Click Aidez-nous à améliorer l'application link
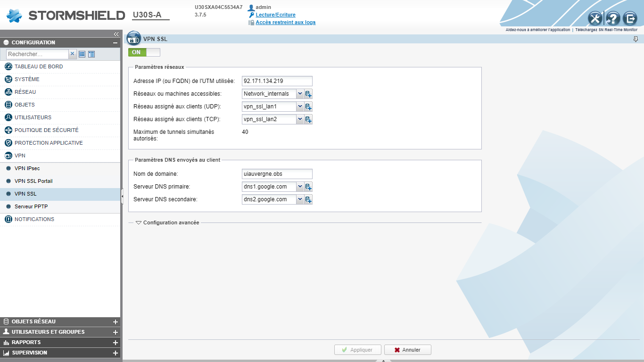 click(x=537, y=30)
